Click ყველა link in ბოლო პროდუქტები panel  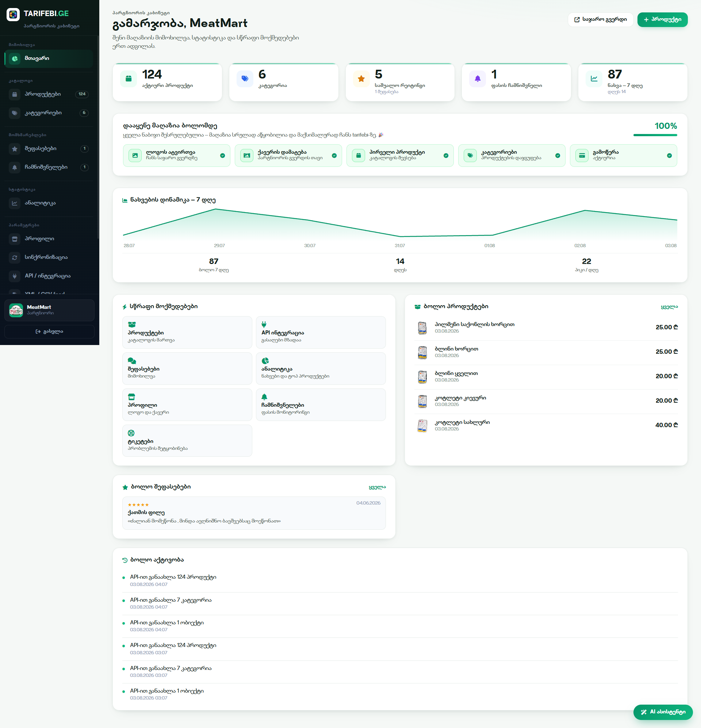pyautogui.click(x=669, y=307)
